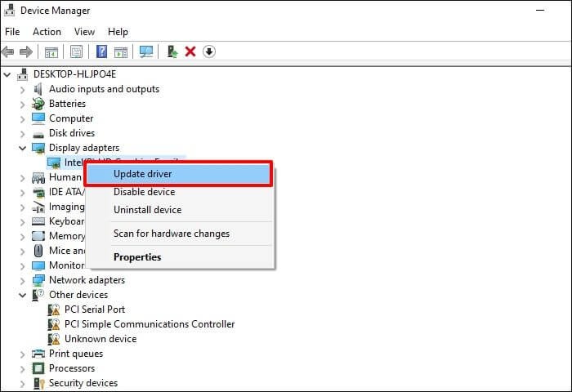
Task: Select the Display adapters label
Action: [84, 148]
